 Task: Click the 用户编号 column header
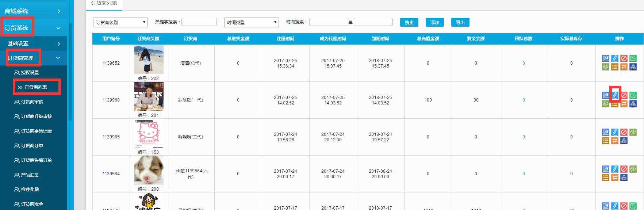coord(111,39)
